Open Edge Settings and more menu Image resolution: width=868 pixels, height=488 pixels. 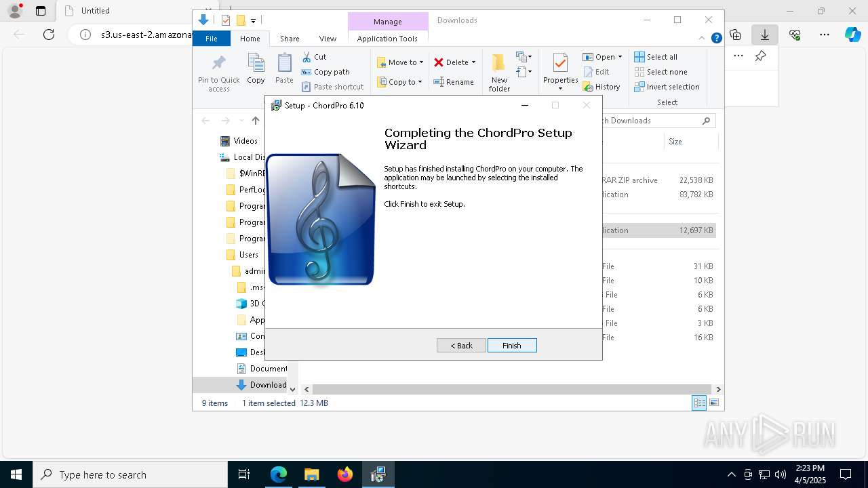(825, 35)
